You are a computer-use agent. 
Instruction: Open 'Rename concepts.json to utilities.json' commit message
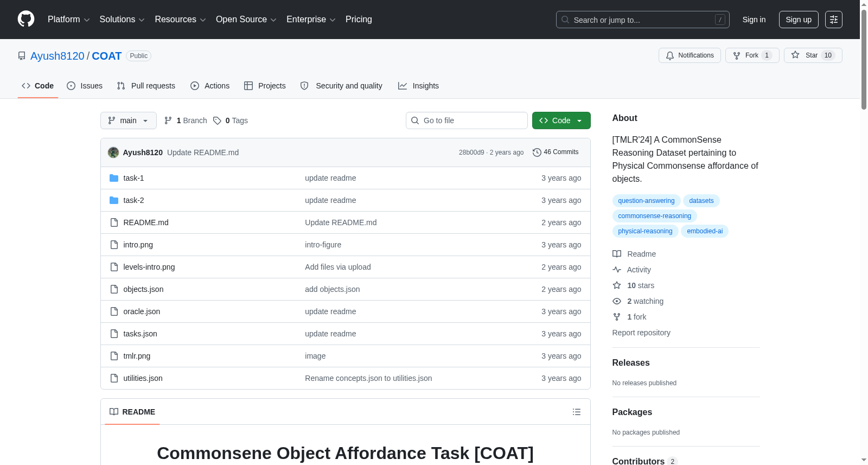(x=368, y=378)
